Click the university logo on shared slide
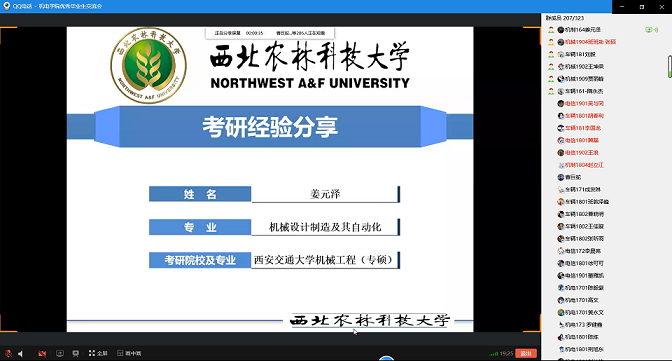This screenshot has width=672, height=361. coord(148,65)
